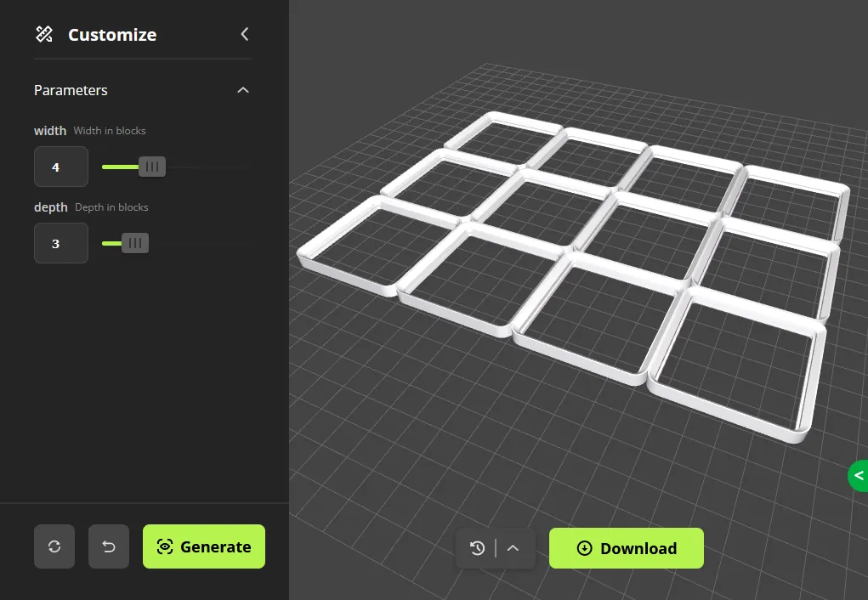Screen dimensions: 868x600
Task: Select the width input field showing 4
Action: tap(60, 167)
